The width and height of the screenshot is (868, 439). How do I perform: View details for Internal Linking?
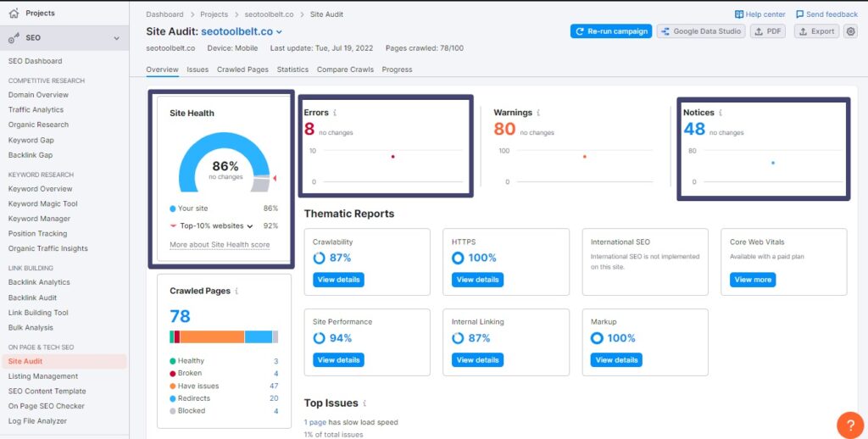[x=477, y=360]
